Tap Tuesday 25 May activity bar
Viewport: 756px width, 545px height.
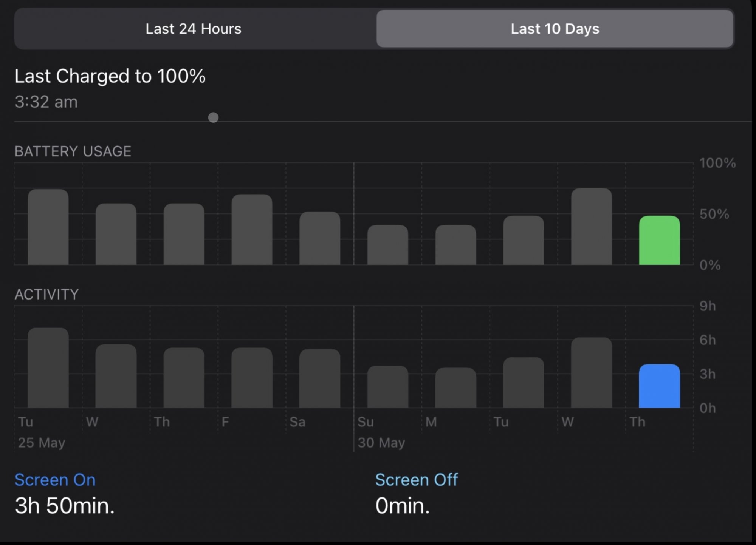click(x=48, y=368)
